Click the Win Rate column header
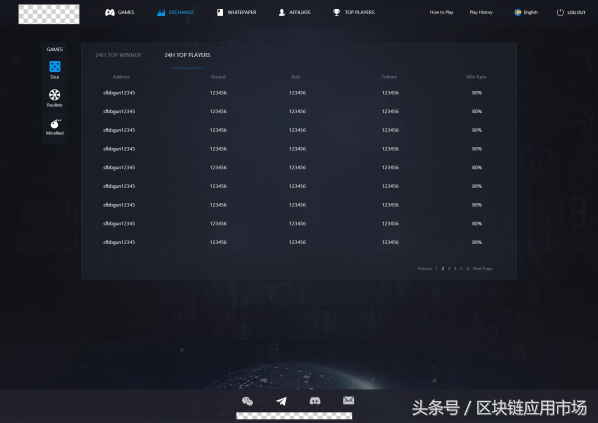The height and width of the screenshot is (423, 598). tap(476, 77)
